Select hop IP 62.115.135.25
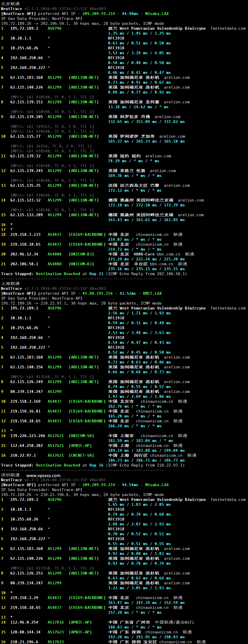Image resolution: width=248 pixels, height=644 pixels. tap(25, 185)
